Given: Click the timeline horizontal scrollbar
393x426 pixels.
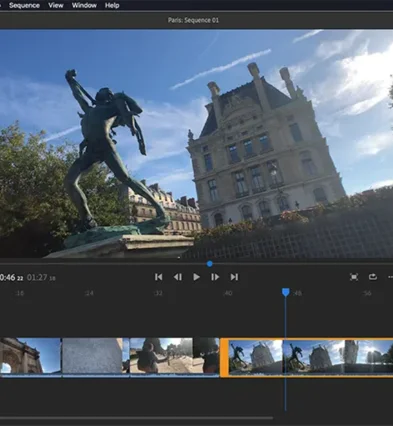Looking at the screenshot, I should 136,418.
